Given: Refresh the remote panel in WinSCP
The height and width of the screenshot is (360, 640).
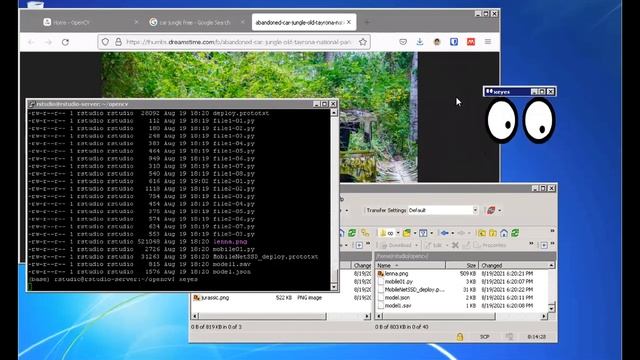Looking at the screenshot, I should pos(515,233).
